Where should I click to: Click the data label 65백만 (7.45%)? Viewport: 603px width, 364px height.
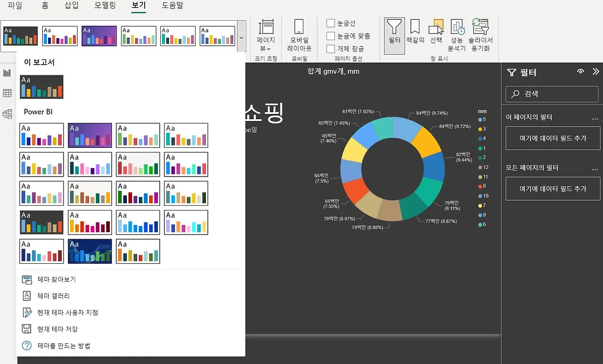334,123
